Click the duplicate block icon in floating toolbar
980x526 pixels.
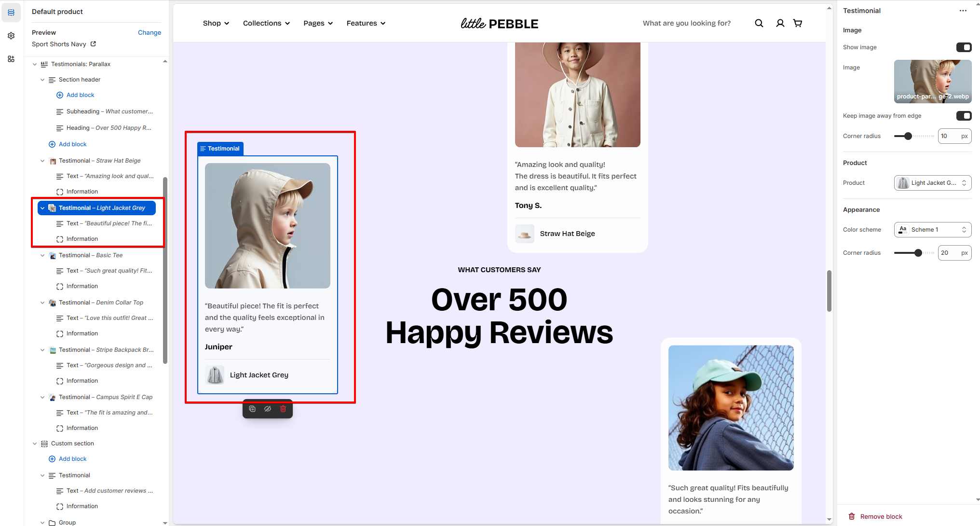click(x=252, y=409)
